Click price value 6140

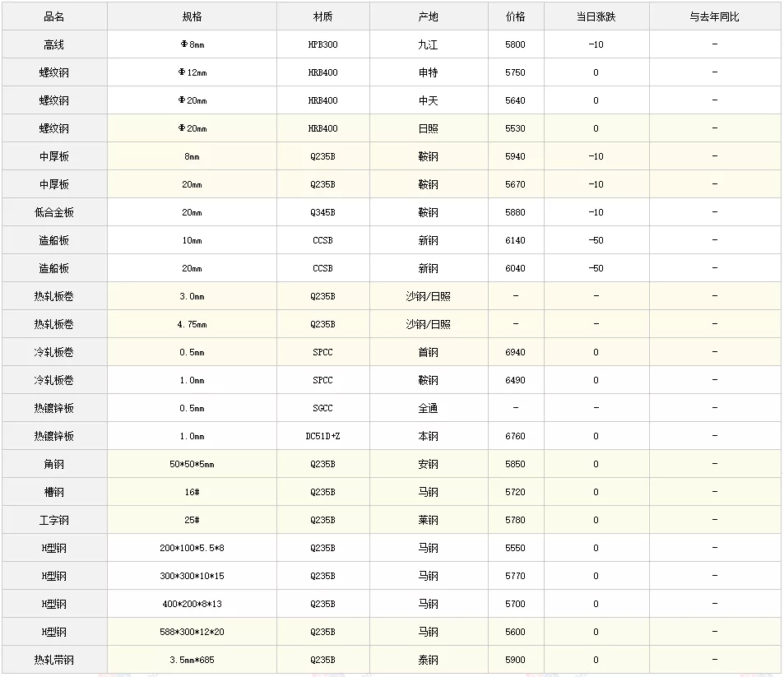click(516, 240)
